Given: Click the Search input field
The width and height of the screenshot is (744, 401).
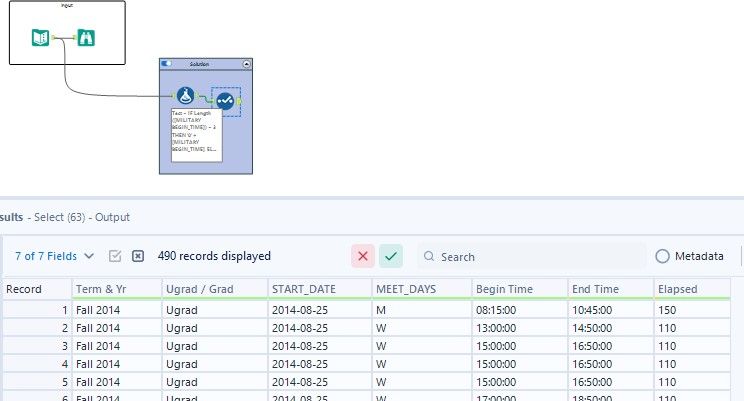Looking at the screenshot, I should (x=531, y=256).
